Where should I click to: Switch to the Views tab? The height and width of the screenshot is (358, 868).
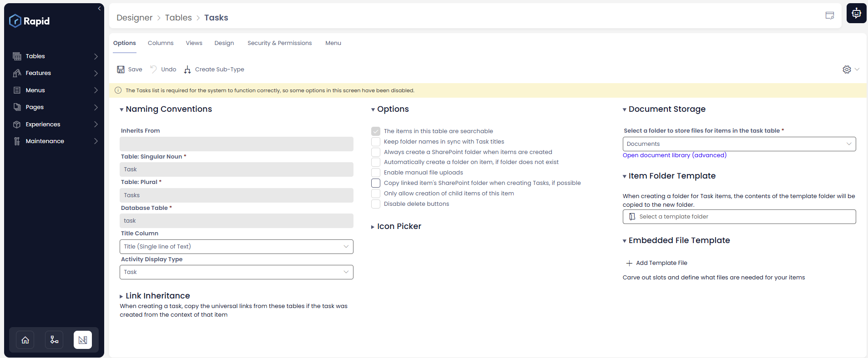coord(194,43)
